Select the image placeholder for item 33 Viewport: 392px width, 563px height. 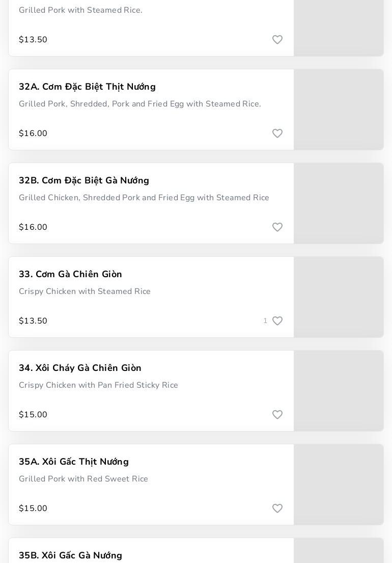[339, 297]
